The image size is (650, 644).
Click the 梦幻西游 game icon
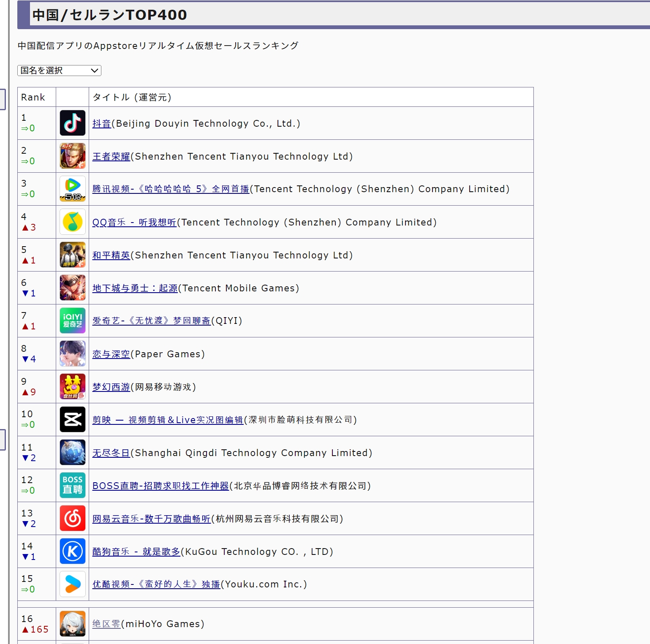[73, 386]
